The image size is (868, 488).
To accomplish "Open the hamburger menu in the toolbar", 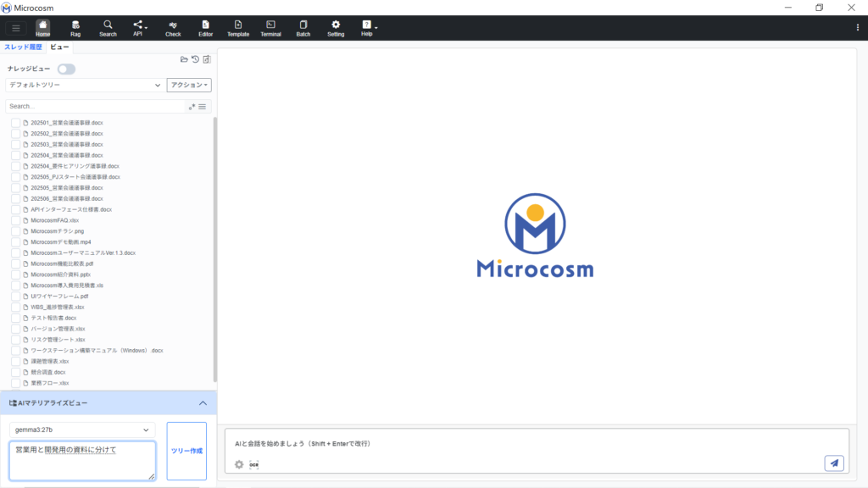I will click(x=16, y=28).
